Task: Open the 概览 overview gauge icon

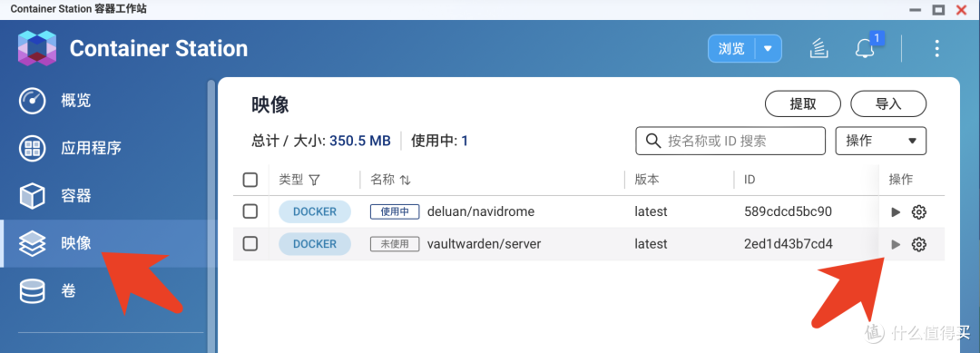Action: point(32,101)
